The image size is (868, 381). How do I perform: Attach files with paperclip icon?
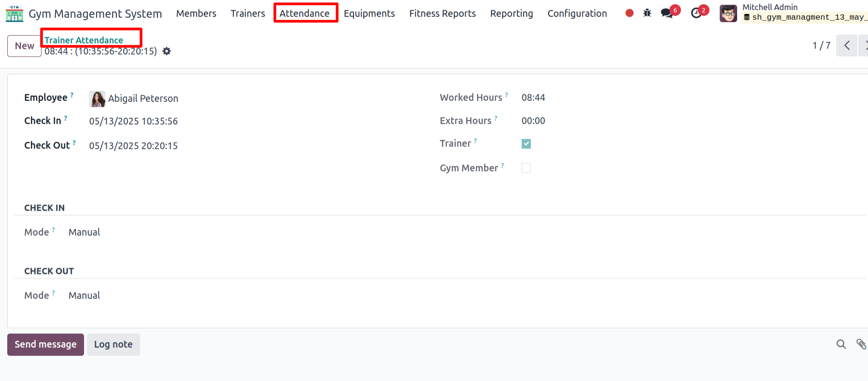pos(861,344)
